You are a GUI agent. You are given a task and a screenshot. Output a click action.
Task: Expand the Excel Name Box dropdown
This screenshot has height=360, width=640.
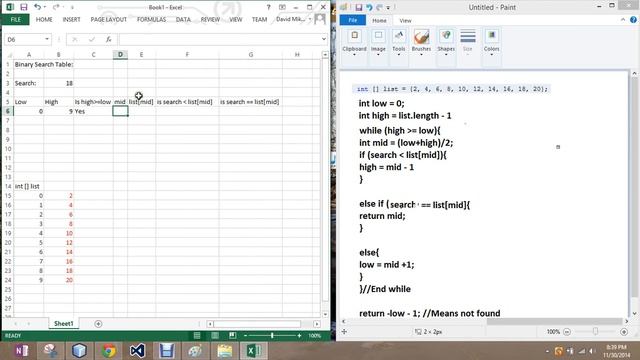(x=47, y=39)
